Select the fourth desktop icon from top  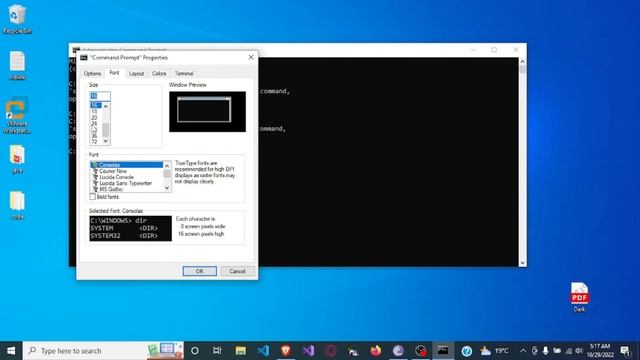pos(17,159)
